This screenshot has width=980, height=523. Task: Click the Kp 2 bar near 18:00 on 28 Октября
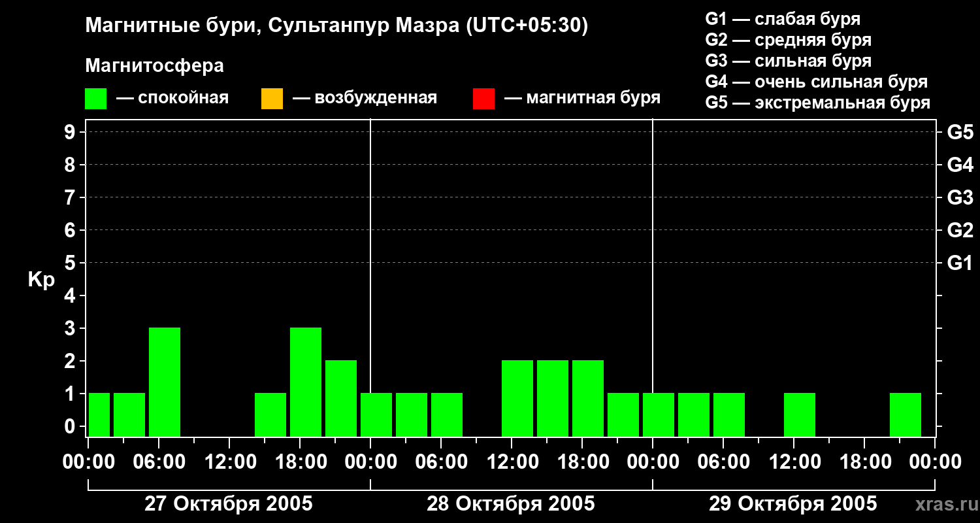(x=588, y=398)
